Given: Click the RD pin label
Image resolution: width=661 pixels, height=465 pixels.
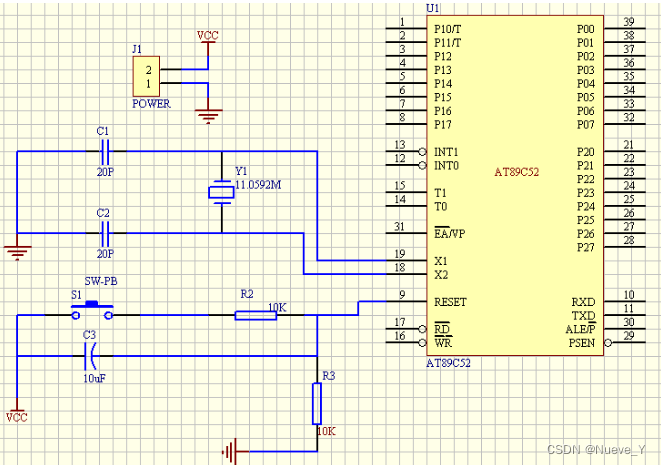Looking at the screenshot, I should click(442, 329).
